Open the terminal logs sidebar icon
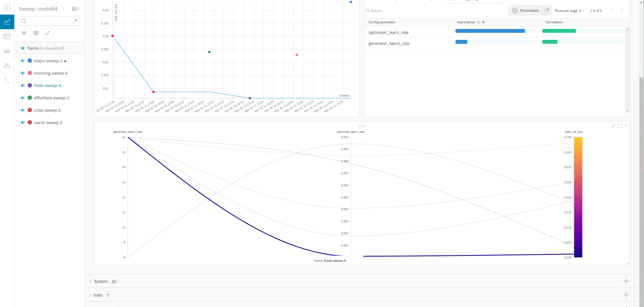 point(7,81)
